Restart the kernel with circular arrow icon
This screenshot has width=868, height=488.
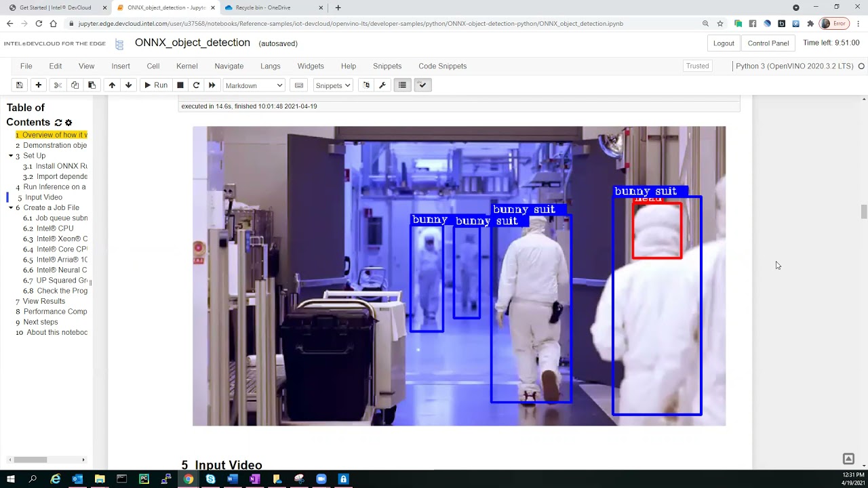click(196, 85)
